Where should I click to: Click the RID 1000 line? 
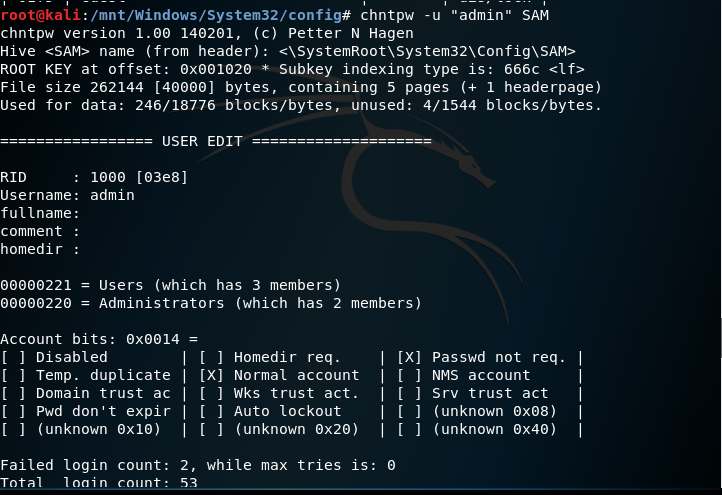[94, 177]
